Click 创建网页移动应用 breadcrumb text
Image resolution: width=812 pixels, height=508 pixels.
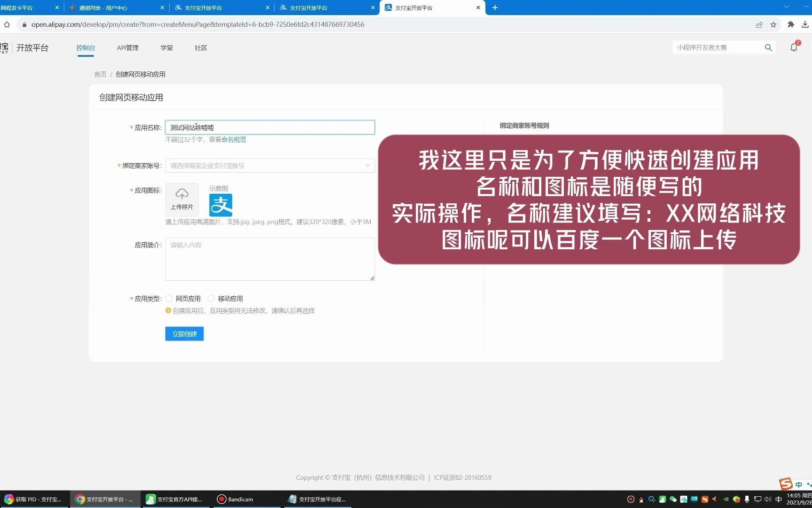point(141,74)
